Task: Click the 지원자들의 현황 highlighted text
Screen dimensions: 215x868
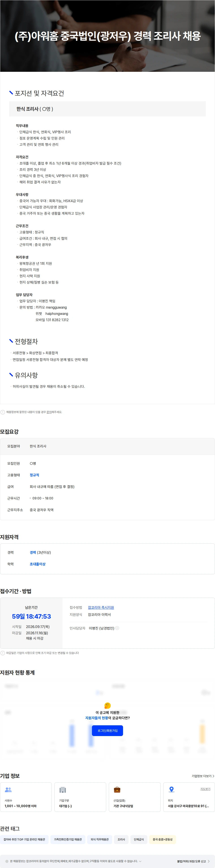Action: click(97, 718)
